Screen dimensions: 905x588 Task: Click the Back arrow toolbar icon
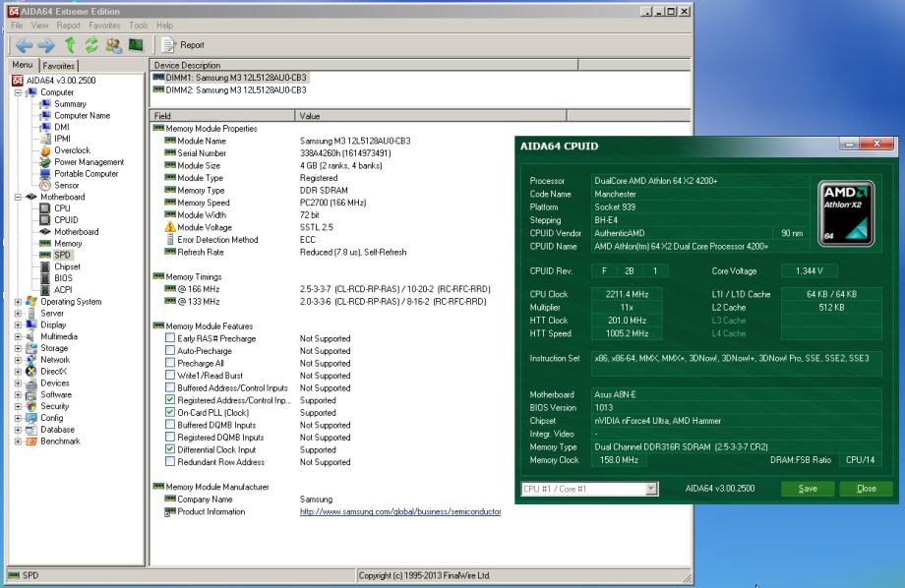pyautogui.click(x=24, y=45)
